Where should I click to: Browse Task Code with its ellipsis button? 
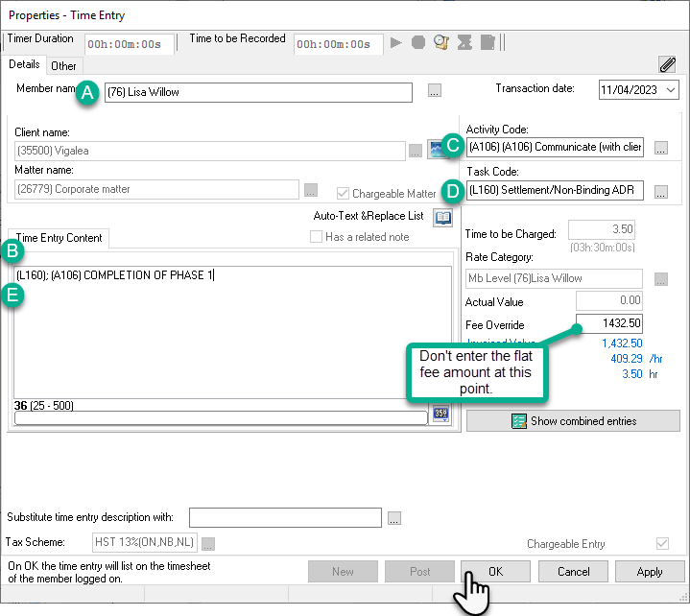tap(660, 191)
